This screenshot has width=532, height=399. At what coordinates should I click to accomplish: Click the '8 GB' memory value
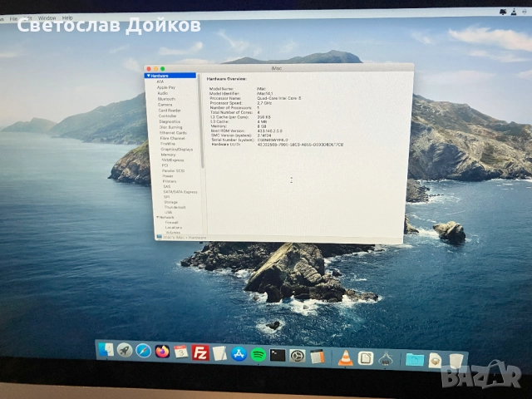pyautogui.click(x=262, y=126)
